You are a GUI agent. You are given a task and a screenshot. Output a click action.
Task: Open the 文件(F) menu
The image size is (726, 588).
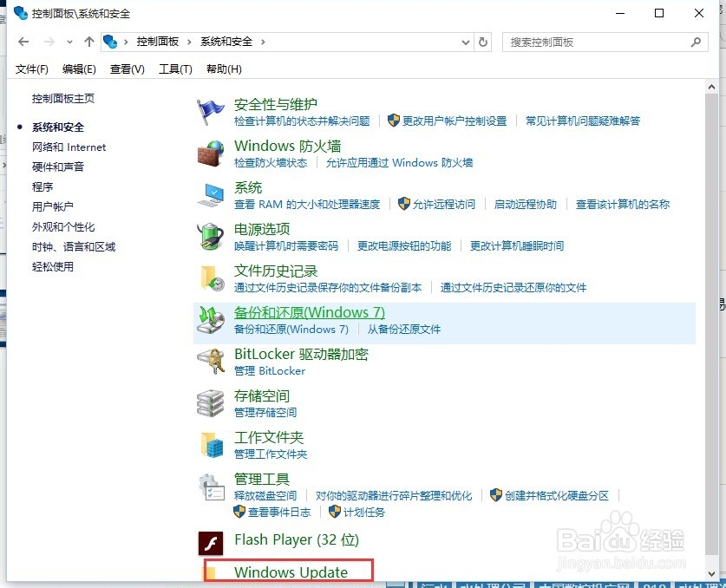pos(31,69)
